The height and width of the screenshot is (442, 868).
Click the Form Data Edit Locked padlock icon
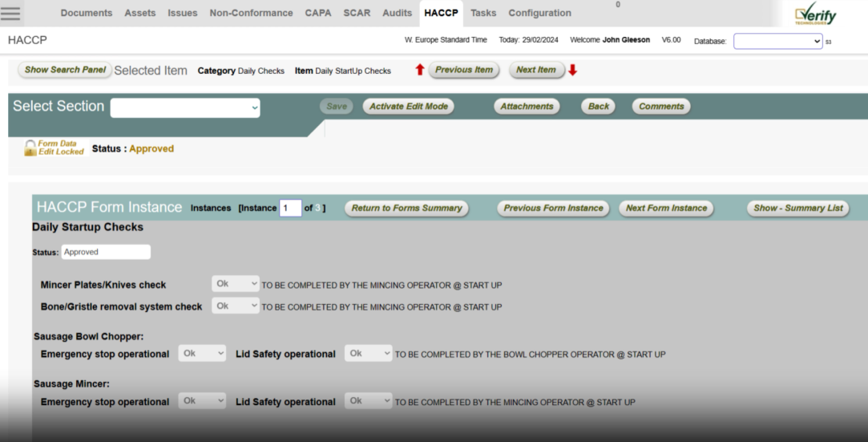30,148
